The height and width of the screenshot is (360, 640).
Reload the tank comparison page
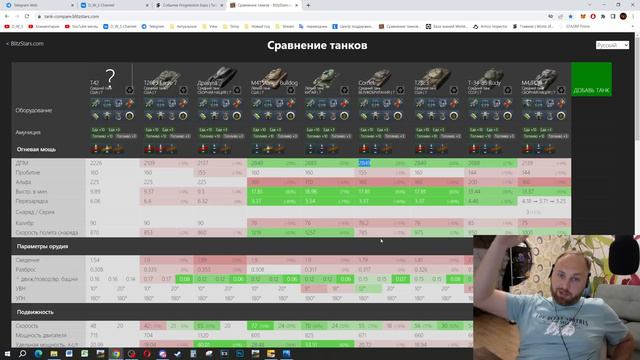click(x=27, y=16)
